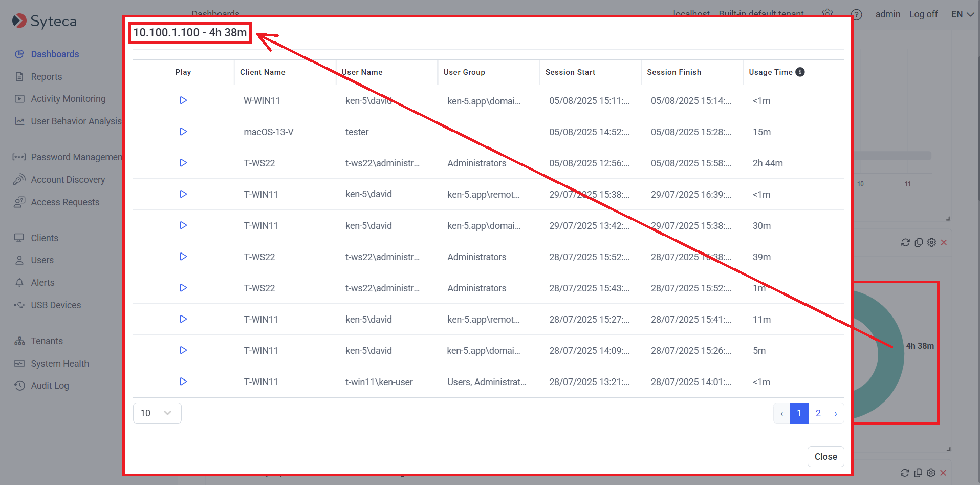Click the Log off link
980x485 pixels.
[923, 14]
